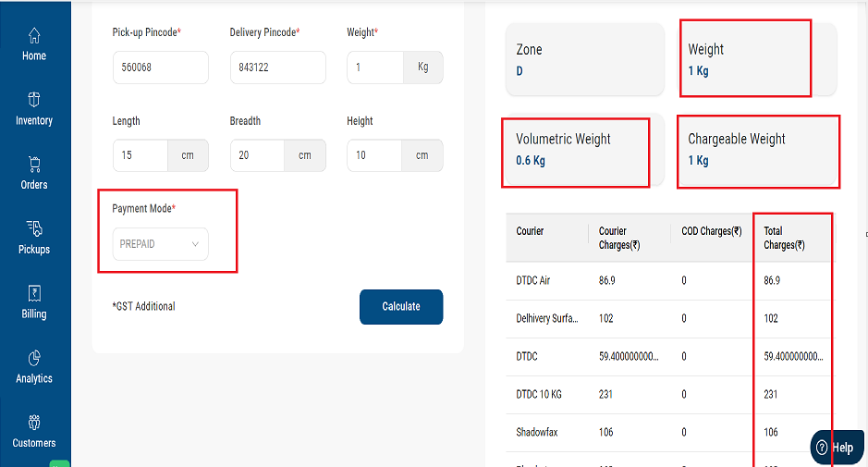The width and height of the screenshot is (868, 467).
Task: Click the Breadth input box
Action: pos(257,155)
